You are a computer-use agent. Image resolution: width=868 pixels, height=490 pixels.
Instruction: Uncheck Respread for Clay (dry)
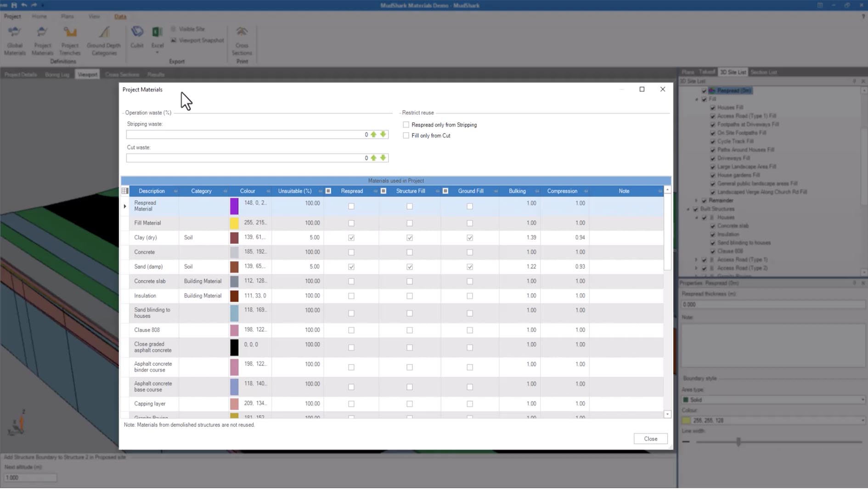click(351, 238)
